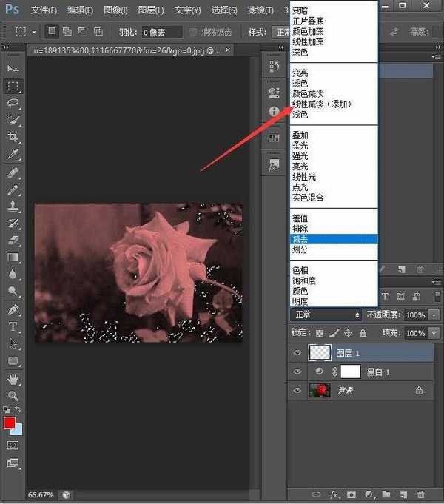Image resolution: width=444 pixels, height=504 pixels.
Task: Toggle visibility of 黑白 1 adjustment layer
Action: tap(297, 372)
